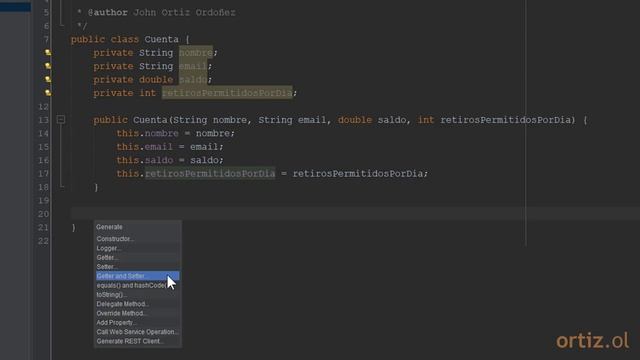Click the highlighted email field declaration
The height and width of the screenshot is (360, 640).
coord(193,66)
